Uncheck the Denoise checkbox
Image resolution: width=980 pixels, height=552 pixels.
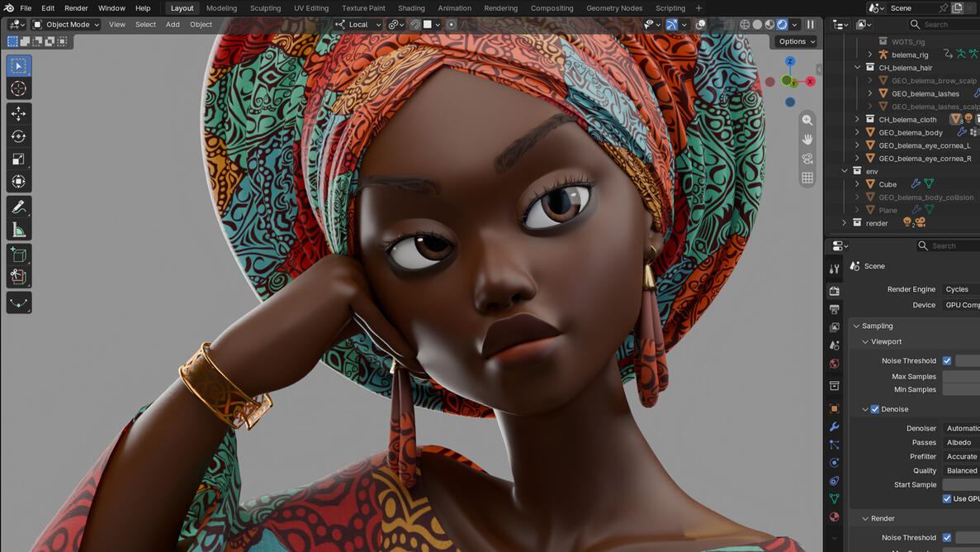point(875,409)
